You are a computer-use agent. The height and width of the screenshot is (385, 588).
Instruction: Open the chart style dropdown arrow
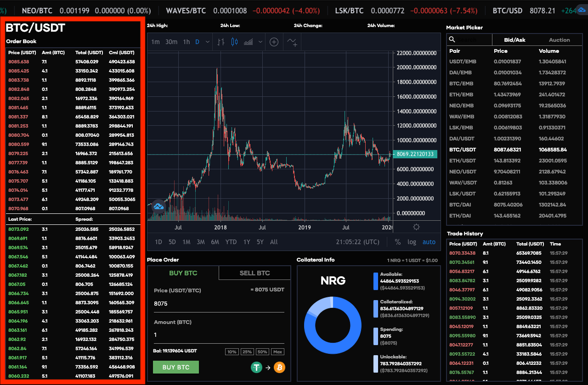click(x=260, y=42)
